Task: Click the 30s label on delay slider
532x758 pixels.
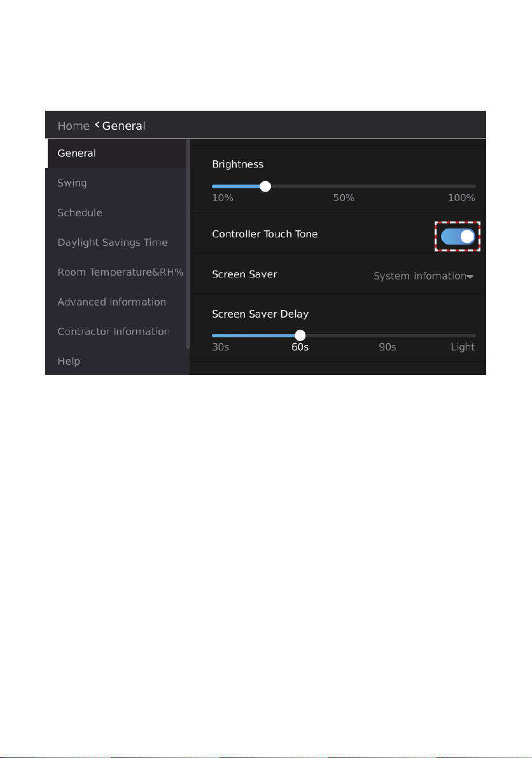Action: (220, 347)
